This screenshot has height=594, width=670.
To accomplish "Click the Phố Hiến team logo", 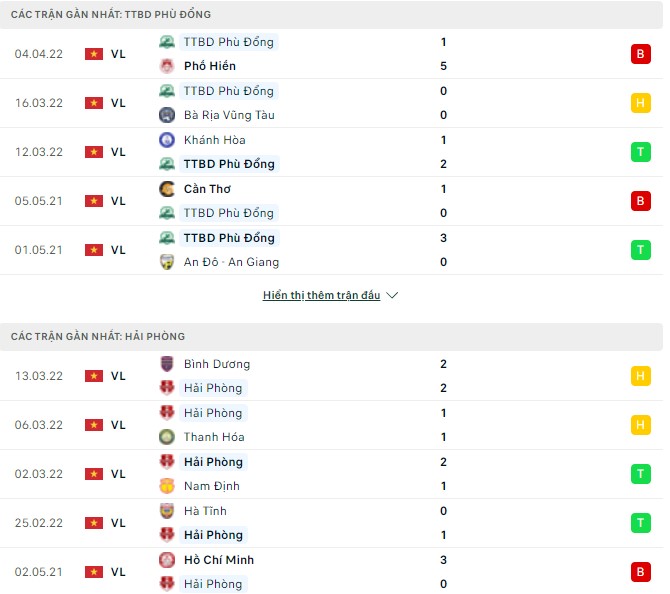I will 167,66.
